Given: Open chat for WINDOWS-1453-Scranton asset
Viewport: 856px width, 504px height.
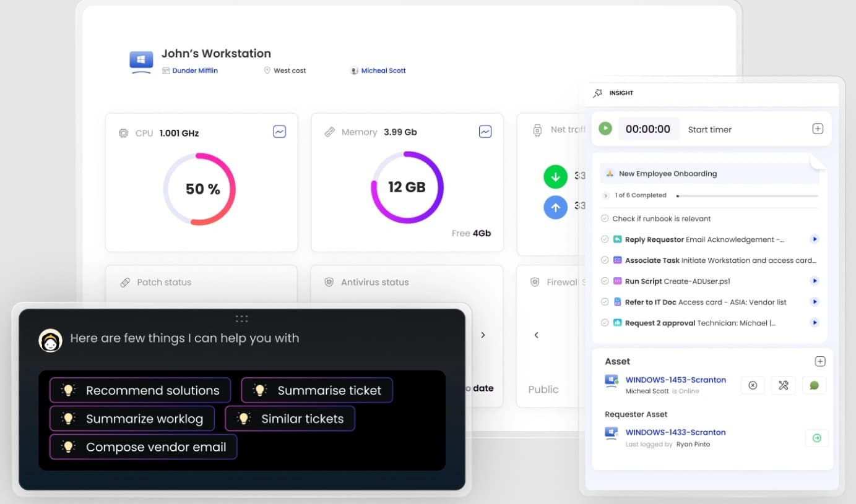Looking at the screenshot, I should (814, 385).
